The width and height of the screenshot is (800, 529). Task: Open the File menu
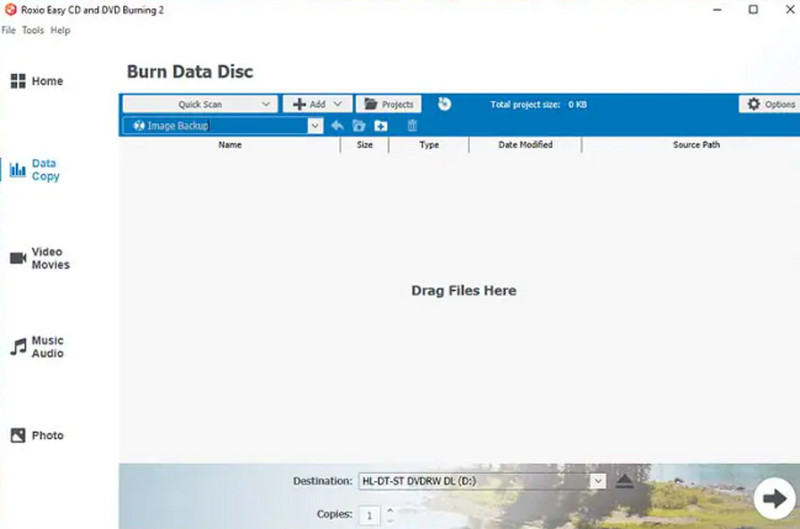click(x=9, y=31)
